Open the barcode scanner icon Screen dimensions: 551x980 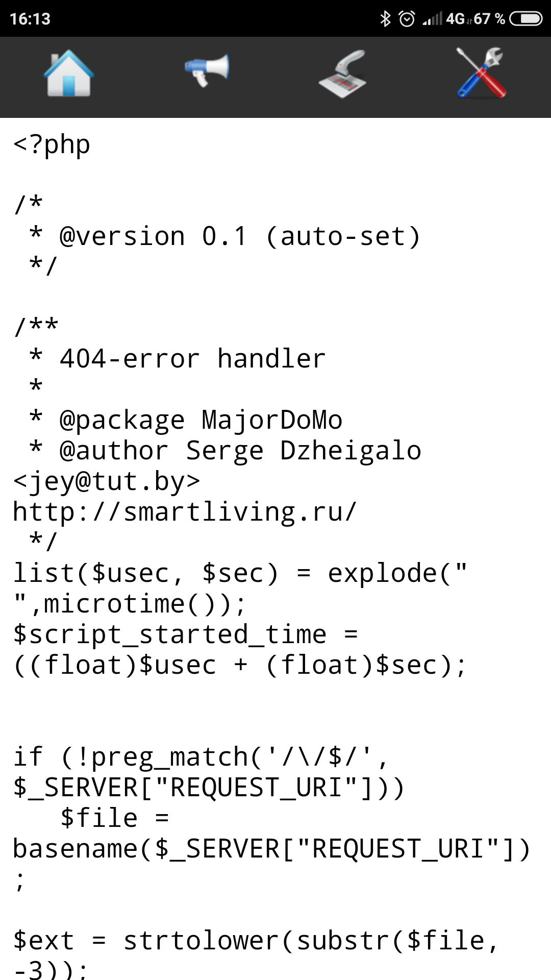pos(343,75)
